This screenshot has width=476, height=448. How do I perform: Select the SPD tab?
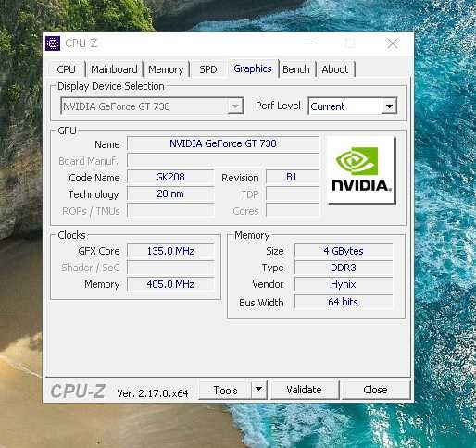208,69
